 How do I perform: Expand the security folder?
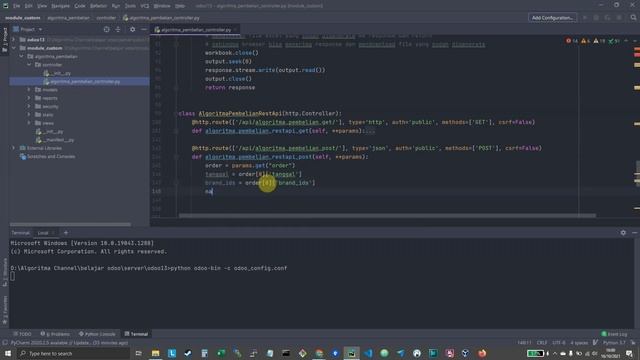coord(29,106)
